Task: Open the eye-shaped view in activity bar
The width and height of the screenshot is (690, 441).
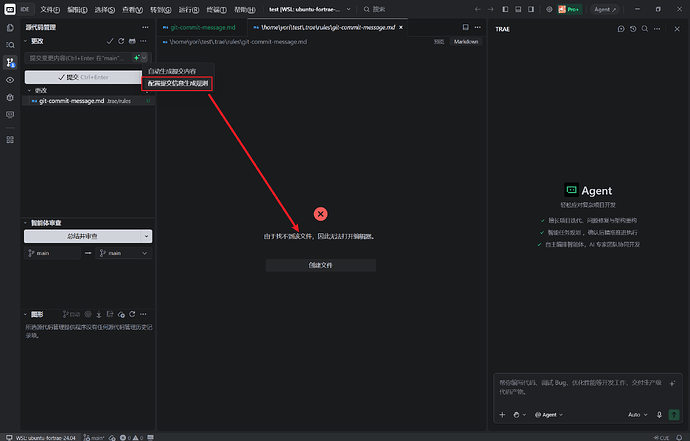Action: (10, 80)
